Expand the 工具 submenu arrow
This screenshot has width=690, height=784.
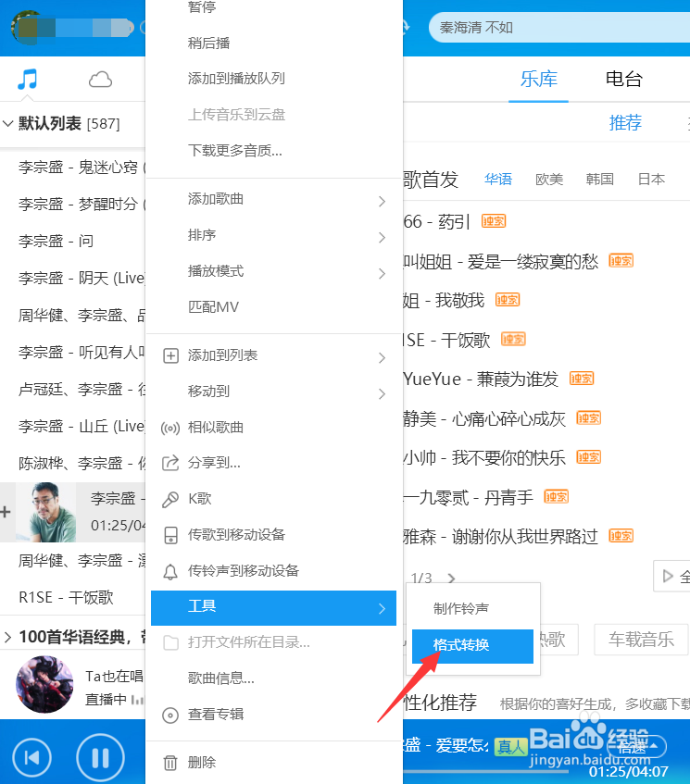tap(382, 608)
